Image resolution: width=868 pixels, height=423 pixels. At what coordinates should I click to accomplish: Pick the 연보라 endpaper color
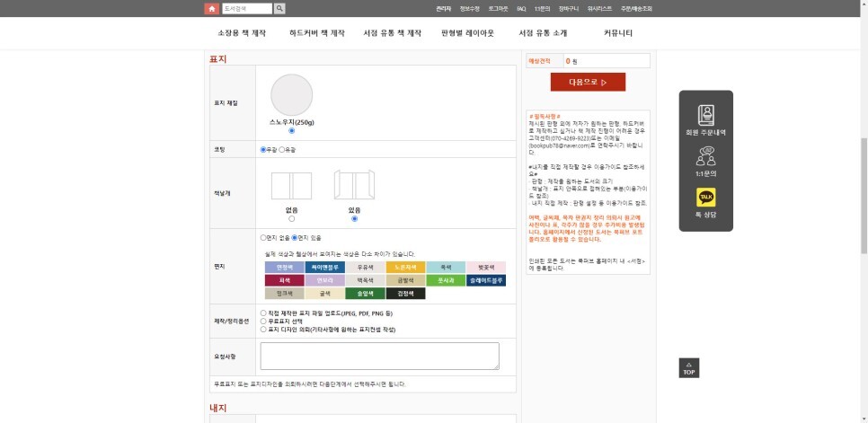[325, 280]
